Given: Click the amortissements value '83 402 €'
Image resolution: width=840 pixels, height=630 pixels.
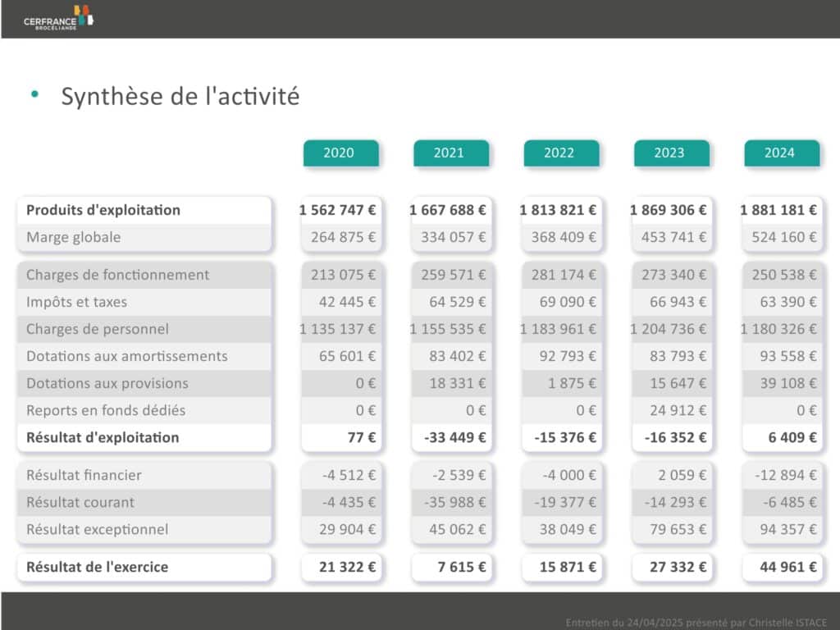Looking at the screenshot, I should coord(458,356).
